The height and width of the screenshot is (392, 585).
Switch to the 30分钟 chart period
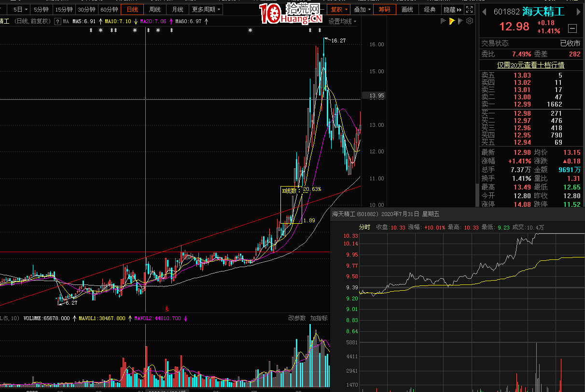click(x=86, y=10)
